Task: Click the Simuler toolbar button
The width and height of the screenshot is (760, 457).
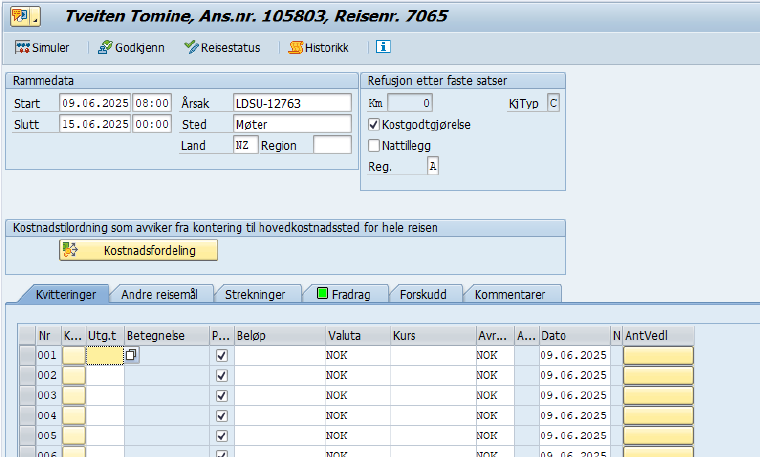Action: [x=42, y=47]
